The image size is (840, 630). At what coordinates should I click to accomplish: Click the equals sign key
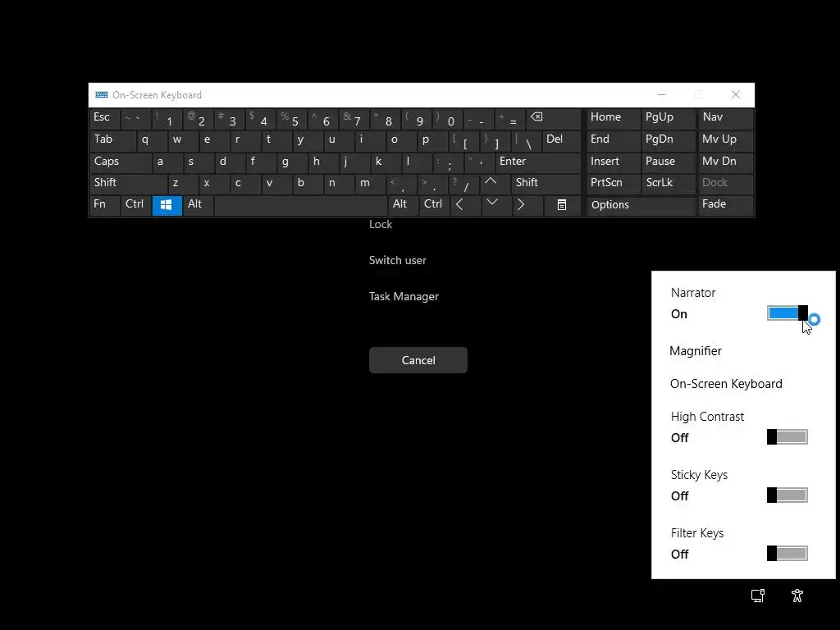510,118
